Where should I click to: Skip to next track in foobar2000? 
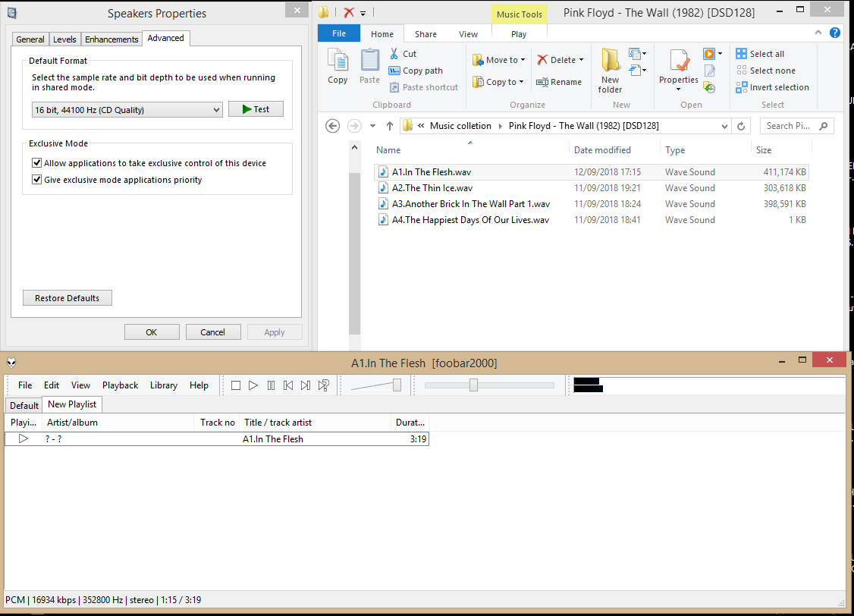click(x=306, y=385)
